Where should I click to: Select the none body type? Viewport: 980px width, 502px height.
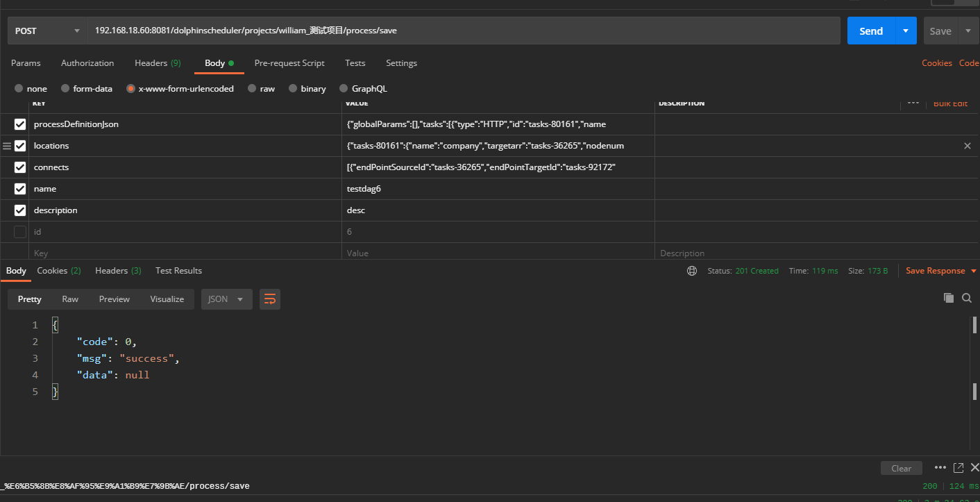(19, 89)
